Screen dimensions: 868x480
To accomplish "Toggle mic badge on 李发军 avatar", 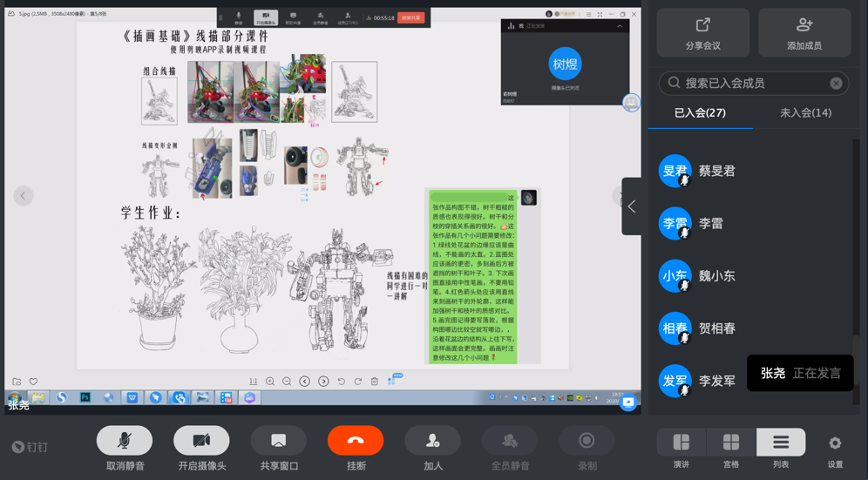I will (x=685, y=391).
